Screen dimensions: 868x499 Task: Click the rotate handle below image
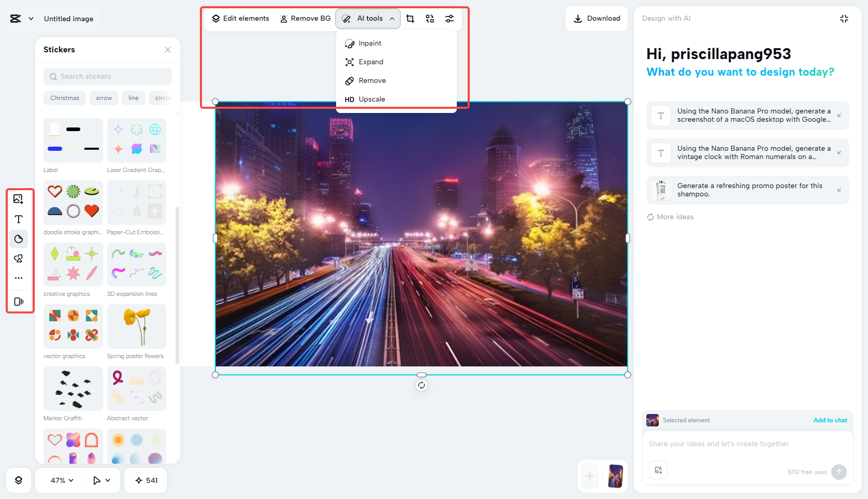pos(422,385)
